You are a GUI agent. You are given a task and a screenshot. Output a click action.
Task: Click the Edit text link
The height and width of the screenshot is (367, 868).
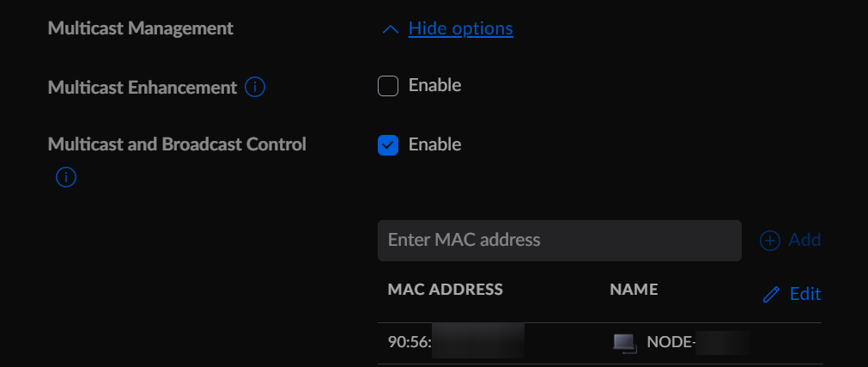pos(804,294)
